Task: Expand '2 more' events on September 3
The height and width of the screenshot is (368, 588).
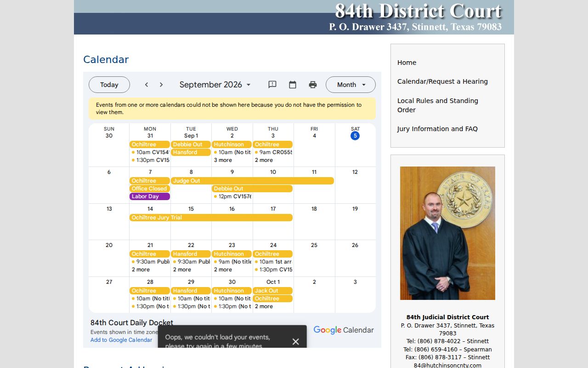Action: pyautogui.click(x=264, y=160)
